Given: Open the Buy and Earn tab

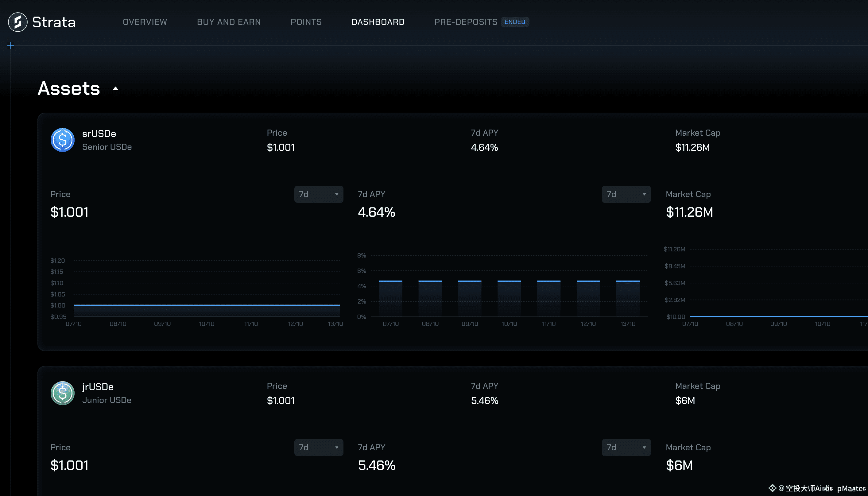Looking at the screenshot, I should point(229,22).
